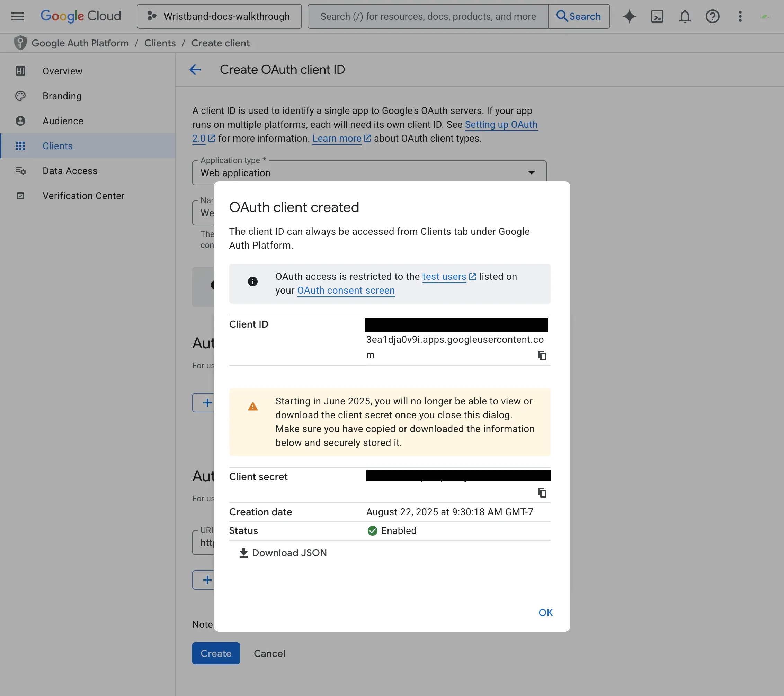
Task: Open the account avatar menu
Action: click(x=765, y=16)
